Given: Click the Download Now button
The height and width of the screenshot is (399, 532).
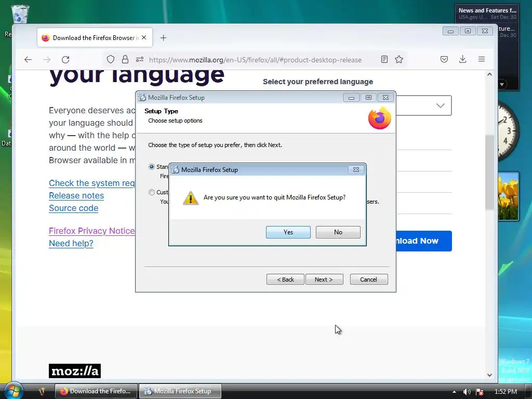Looking at the screenshot, I should [x=424, y=241].
